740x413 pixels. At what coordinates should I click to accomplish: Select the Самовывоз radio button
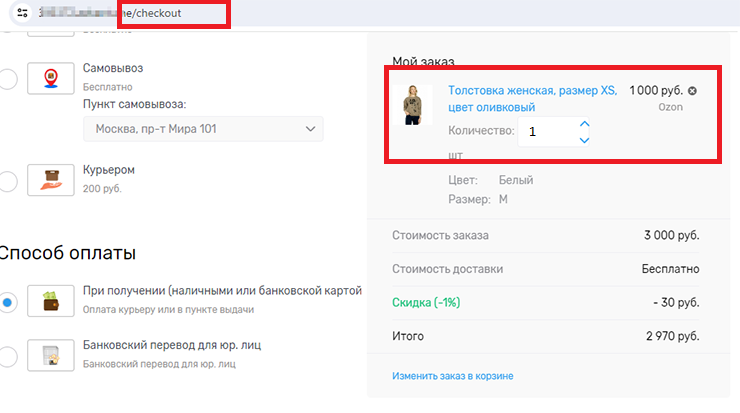point(7,79)
